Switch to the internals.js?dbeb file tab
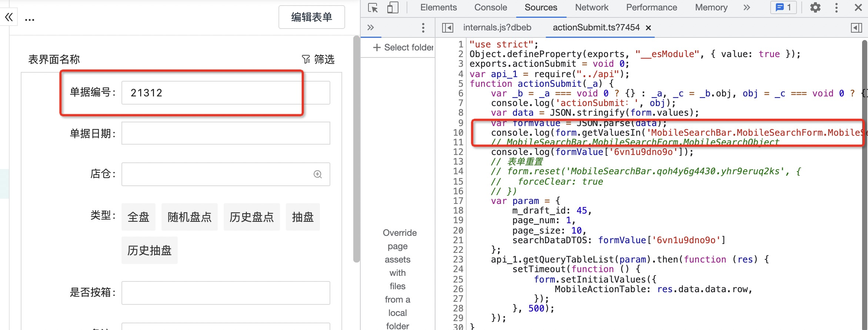868x330 pixels. click(x=497, y=27)
